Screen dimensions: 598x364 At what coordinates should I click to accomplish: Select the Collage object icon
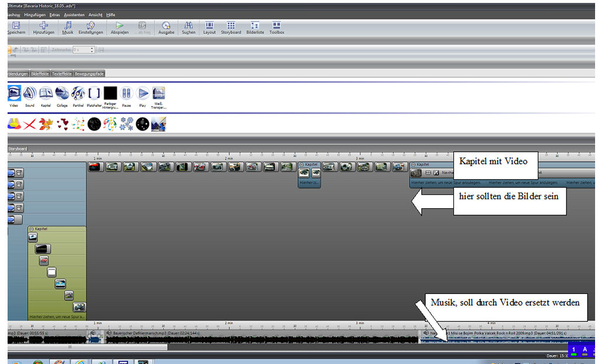(62, 93)
